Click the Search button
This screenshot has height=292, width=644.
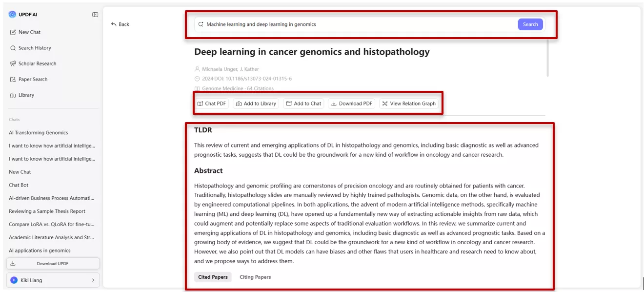[x=530, y=23]
